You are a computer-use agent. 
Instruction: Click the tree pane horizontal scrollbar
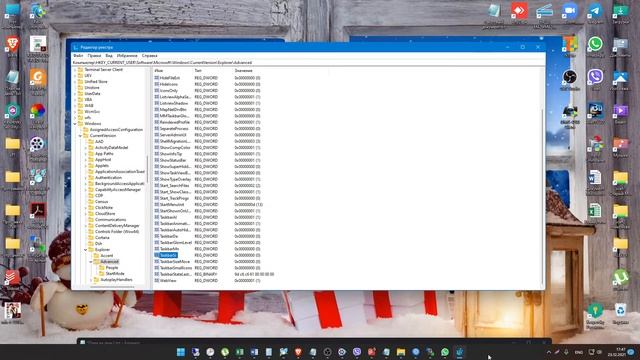[112, 287]
